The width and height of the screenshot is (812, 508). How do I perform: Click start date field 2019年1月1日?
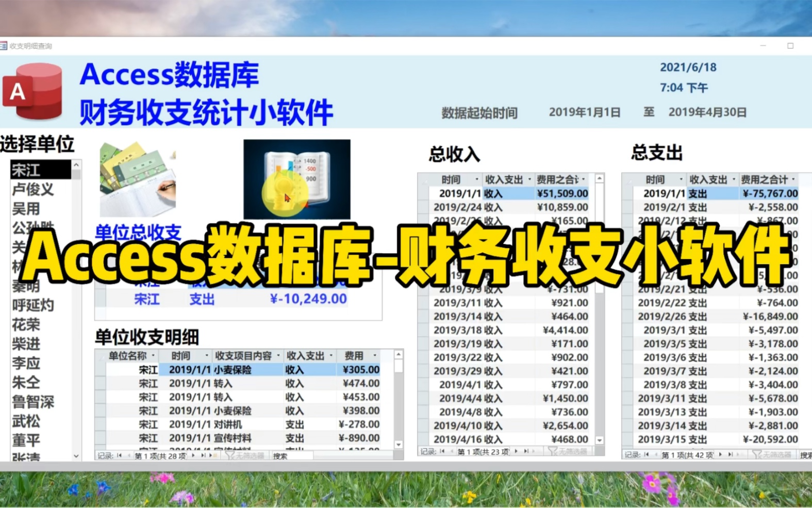tap(585, 112)
